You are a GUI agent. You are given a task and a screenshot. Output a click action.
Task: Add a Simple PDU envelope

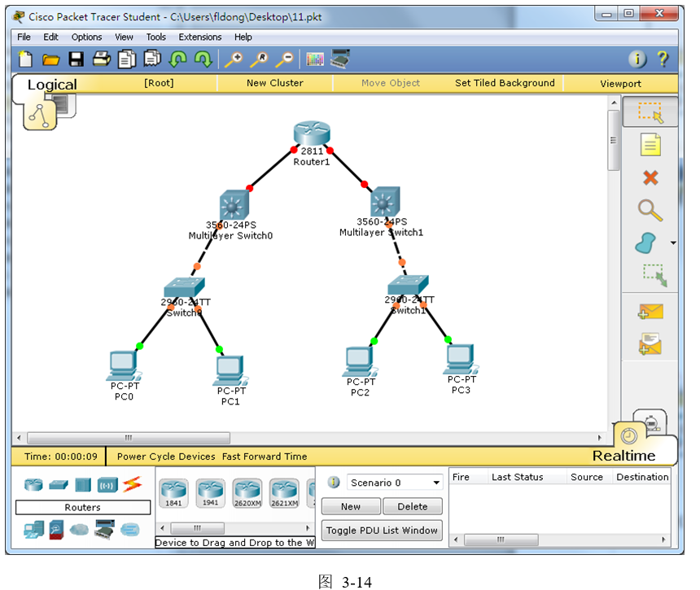[650, 312]
